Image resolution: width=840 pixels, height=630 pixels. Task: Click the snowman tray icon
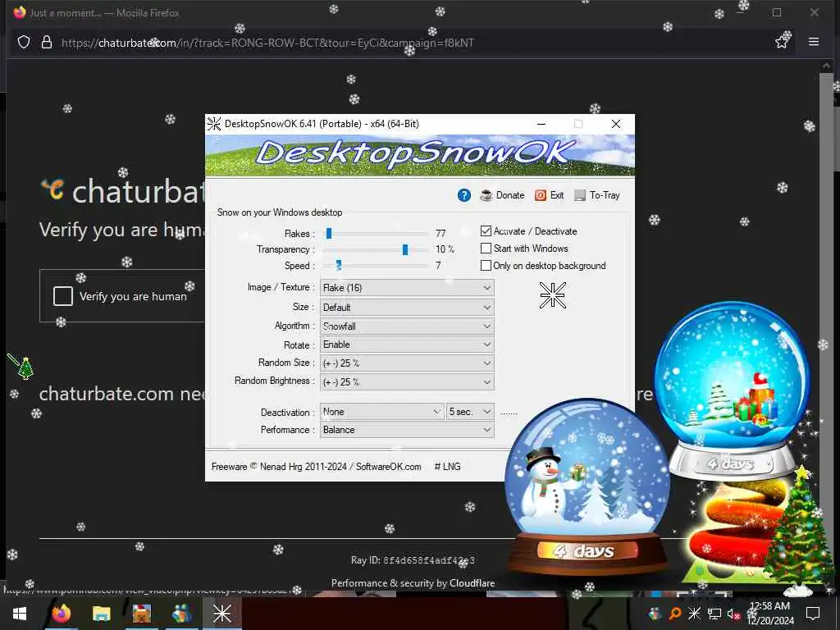(x=654, y=614)
